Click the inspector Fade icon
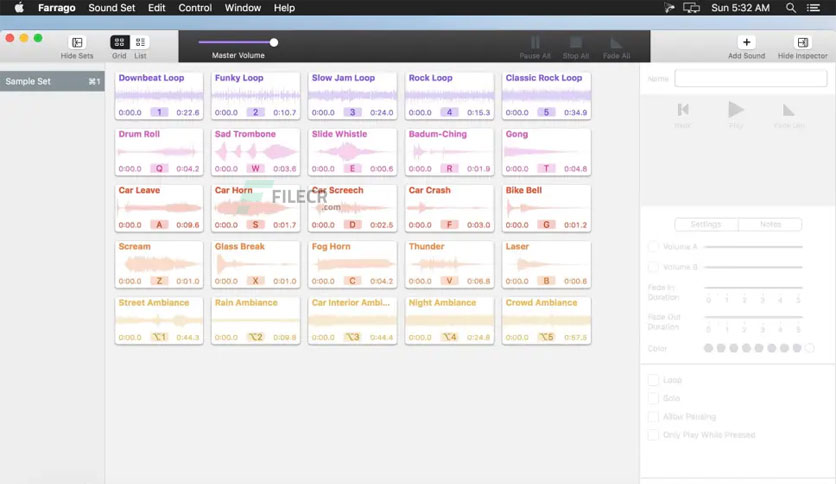Screen dimensions: 836x484 tap(789, 110)
